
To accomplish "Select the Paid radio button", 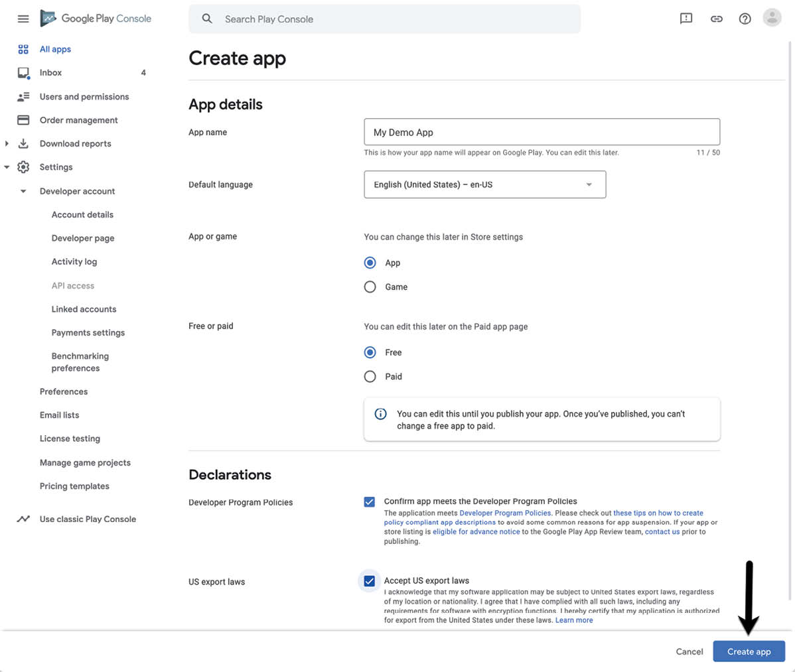I will (370, 377).
